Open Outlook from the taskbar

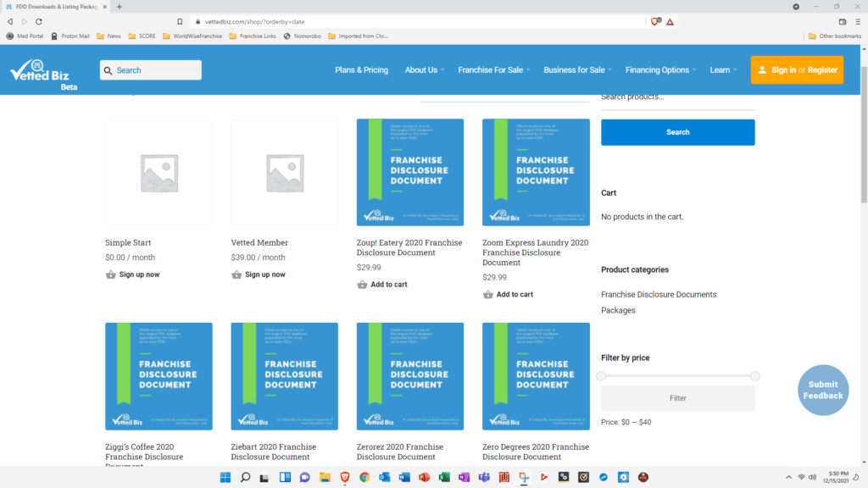(x=384, y=477)
